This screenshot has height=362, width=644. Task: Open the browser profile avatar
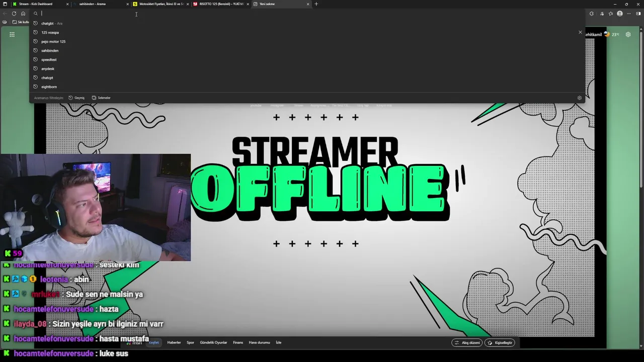[620, 14]
